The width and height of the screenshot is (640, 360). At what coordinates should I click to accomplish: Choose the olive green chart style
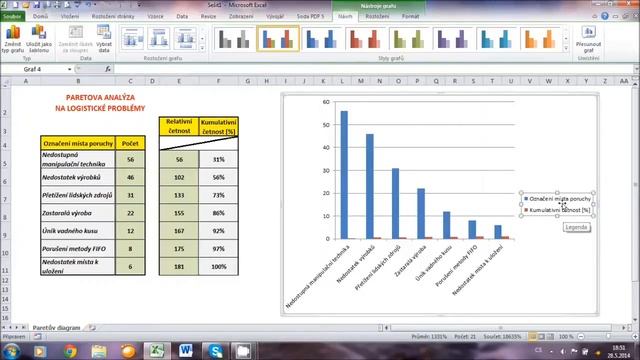[409, 39]
